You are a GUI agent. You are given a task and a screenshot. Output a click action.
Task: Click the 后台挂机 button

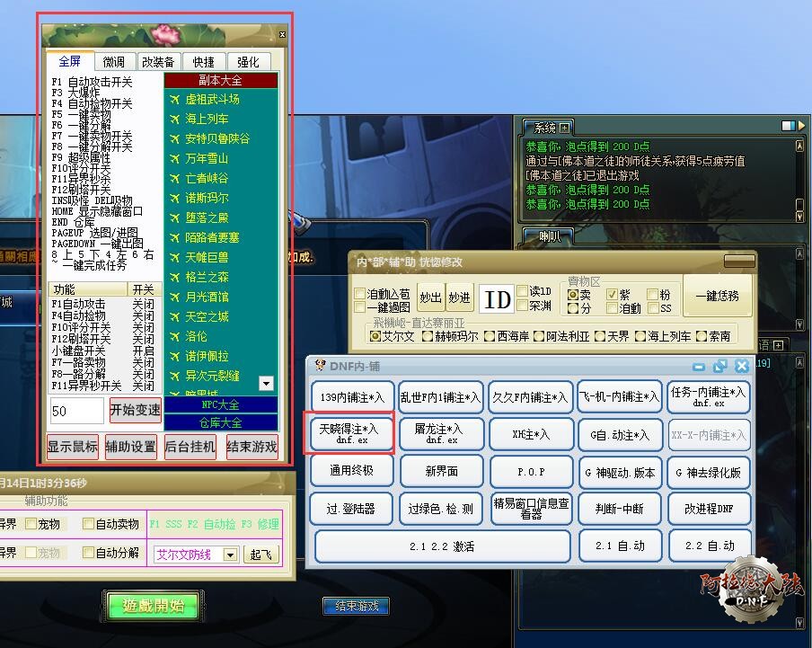[190, 447]
